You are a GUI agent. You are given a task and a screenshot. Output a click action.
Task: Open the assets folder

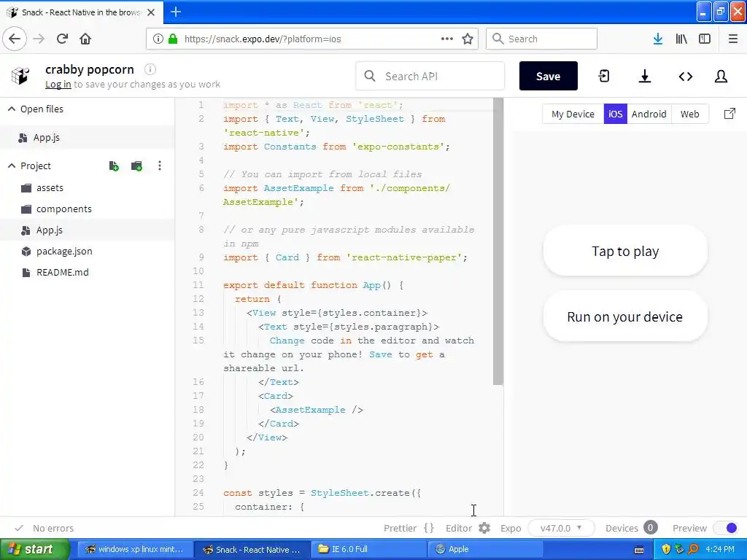[50, 187]
